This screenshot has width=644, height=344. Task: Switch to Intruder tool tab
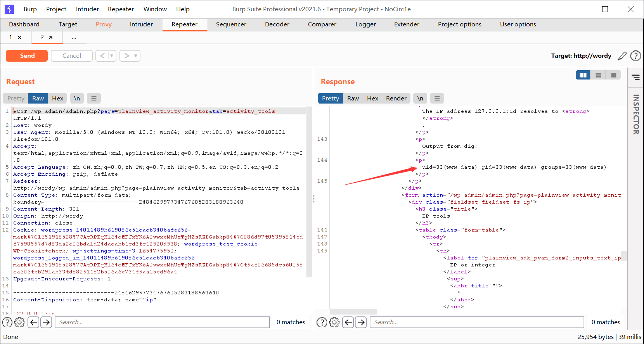point(141,24)
